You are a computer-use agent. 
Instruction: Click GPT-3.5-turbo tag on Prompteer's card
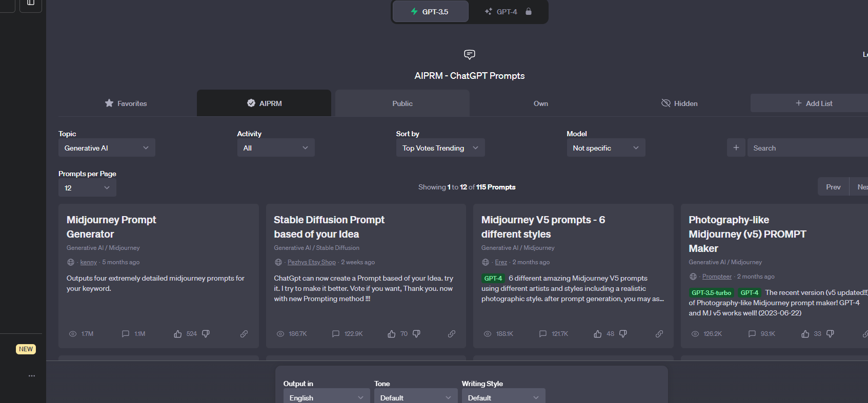click(x=711, y=293)
